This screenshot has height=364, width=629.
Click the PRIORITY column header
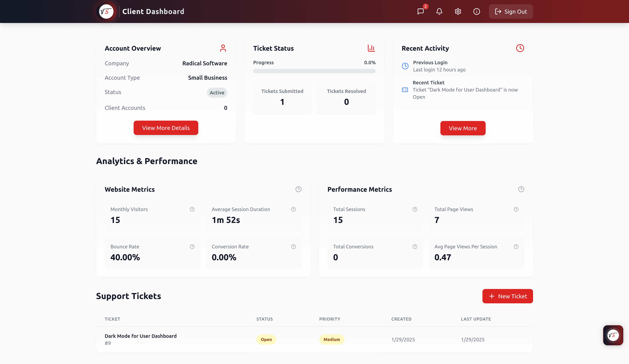click(x=329, y=319)
